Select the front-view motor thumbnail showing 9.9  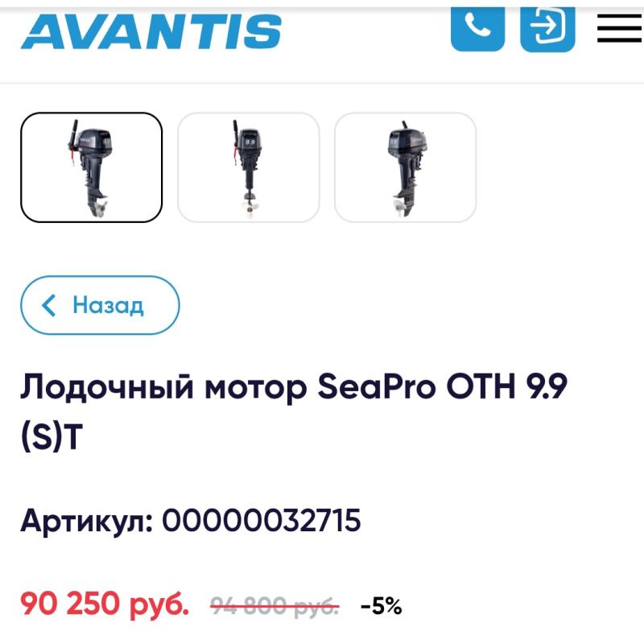(x=249, y=167)
